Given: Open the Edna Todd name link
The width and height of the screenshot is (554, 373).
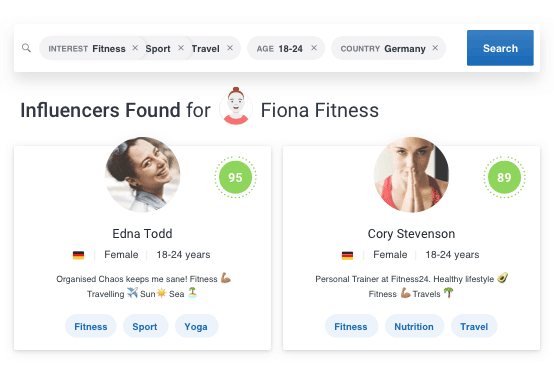Looking at the screenshot, I should pyautogui.click(x=142, y=233).
